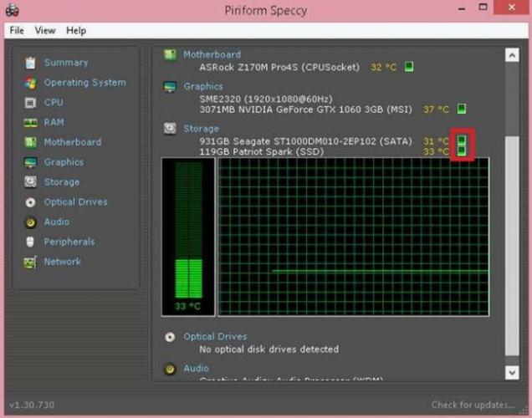Image resolution: width=532 pixels, height=418 pixels.
Task: Click the scrollbar up arrow
Action: coord(512,55)
